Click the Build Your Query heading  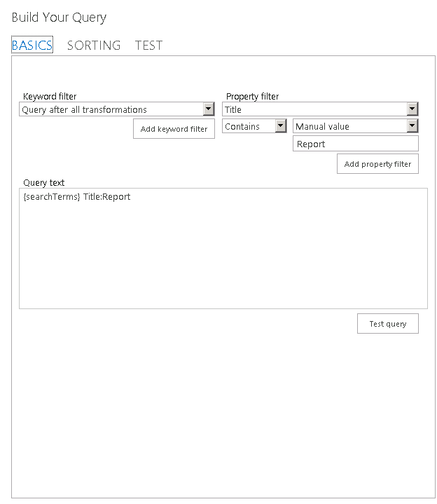tap(59, 18)
